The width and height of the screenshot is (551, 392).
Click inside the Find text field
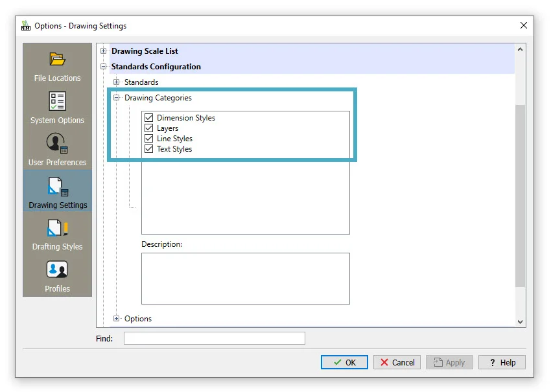[214, 338]
